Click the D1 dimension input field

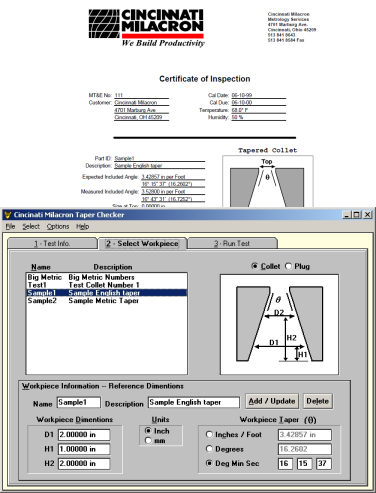[84, 435]
